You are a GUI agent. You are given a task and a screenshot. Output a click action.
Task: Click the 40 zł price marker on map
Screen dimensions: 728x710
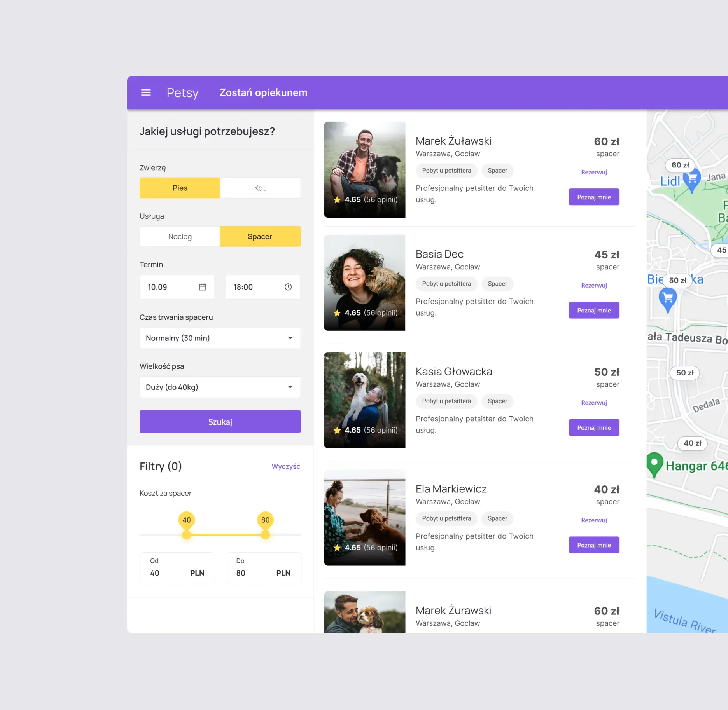(x=692, y=443)
